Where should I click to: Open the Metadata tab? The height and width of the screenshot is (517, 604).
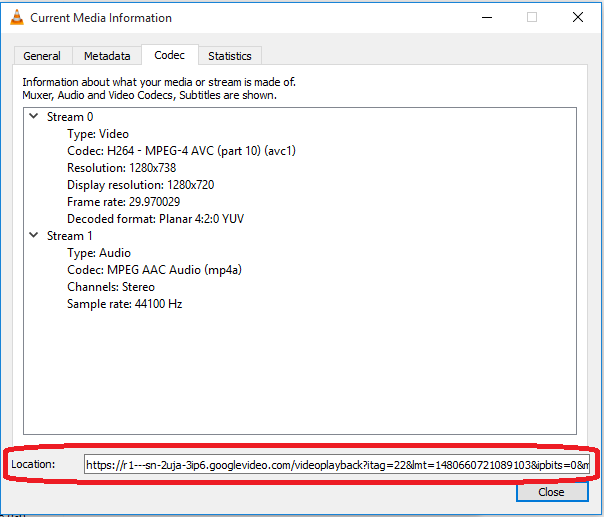107,56
